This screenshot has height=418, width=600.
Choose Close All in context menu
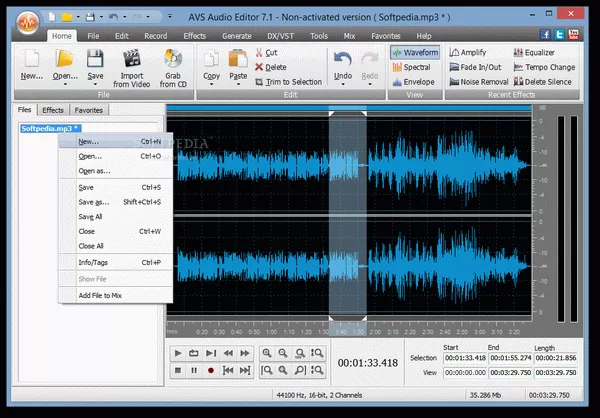point(116,246)
